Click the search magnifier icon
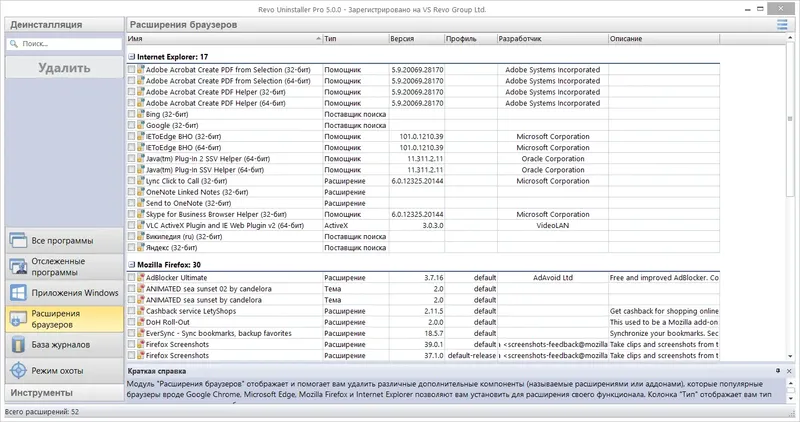Screen dimensions: 800x422 tap(14, 44)
